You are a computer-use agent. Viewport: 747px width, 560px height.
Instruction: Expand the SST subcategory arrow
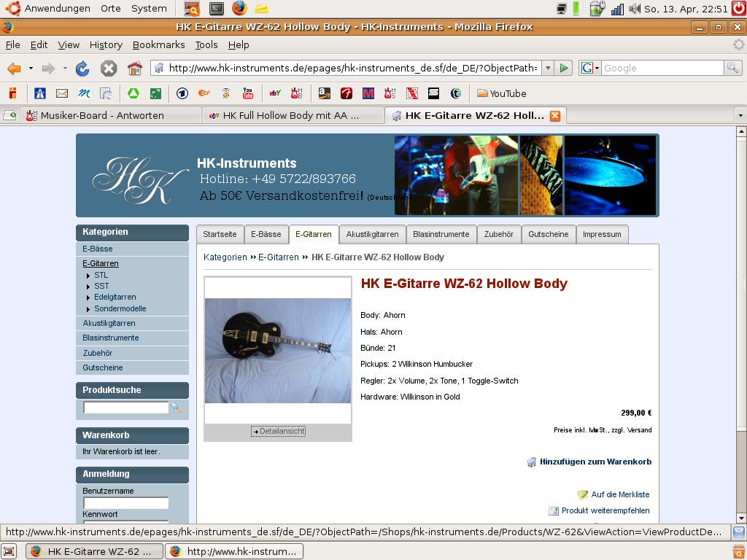(x=88, y=287)
